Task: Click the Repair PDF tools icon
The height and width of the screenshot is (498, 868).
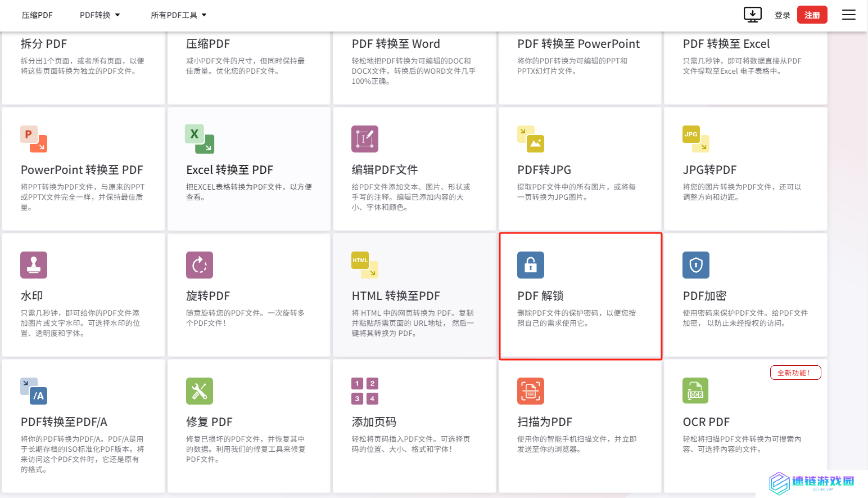Action: [200, 391]
